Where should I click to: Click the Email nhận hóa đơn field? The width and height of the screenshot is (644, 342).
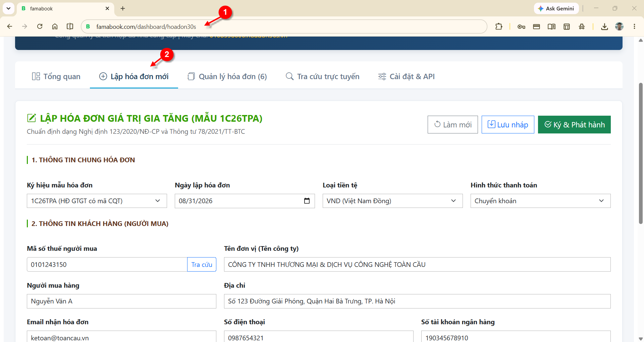(x=121, y=337)
